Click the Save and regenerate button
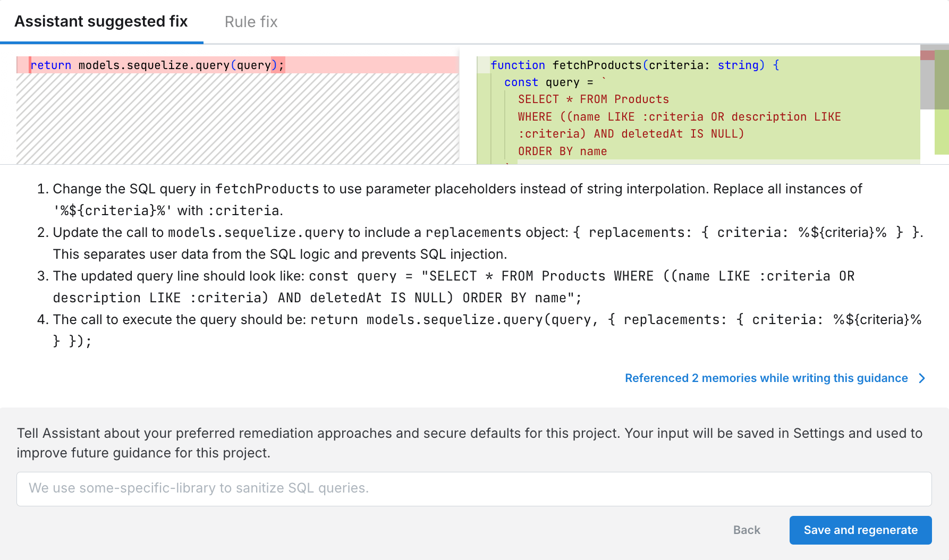The width and height of the screenshot is (949, 560). click(x=860, y=530)
